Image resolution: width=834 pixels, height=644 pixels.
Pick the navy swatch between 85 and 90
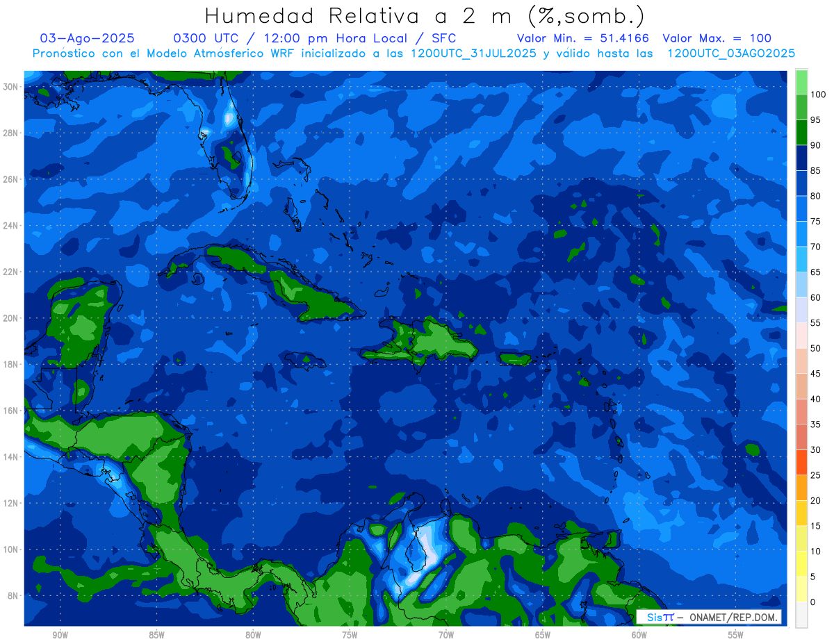(801, 158)
